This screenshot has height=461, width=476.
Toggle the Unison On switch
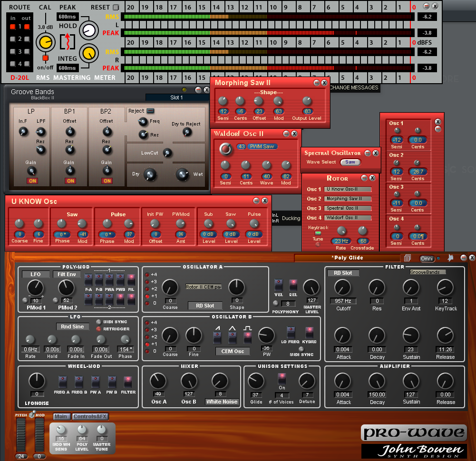click(x=282, y=378)
